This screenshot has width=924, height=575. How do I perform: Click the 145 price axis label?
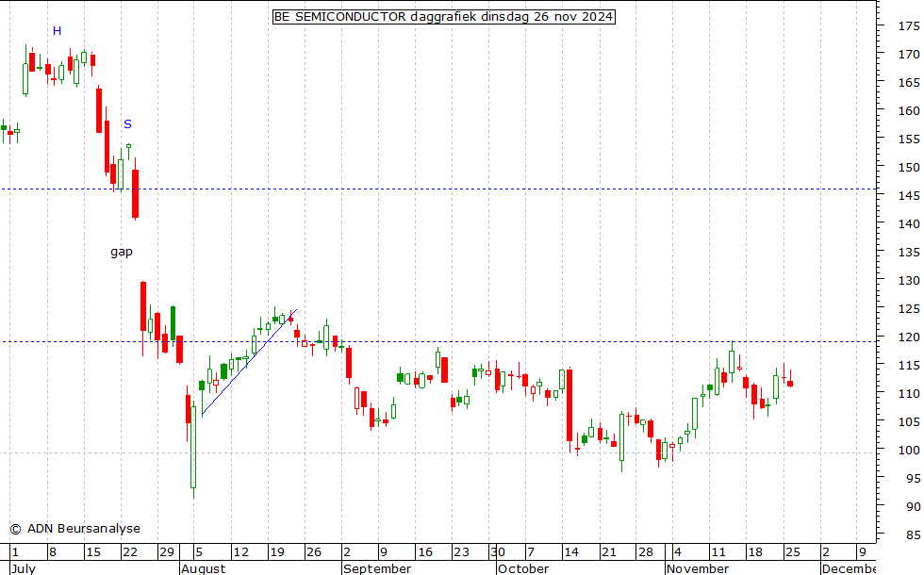point(909,196)
